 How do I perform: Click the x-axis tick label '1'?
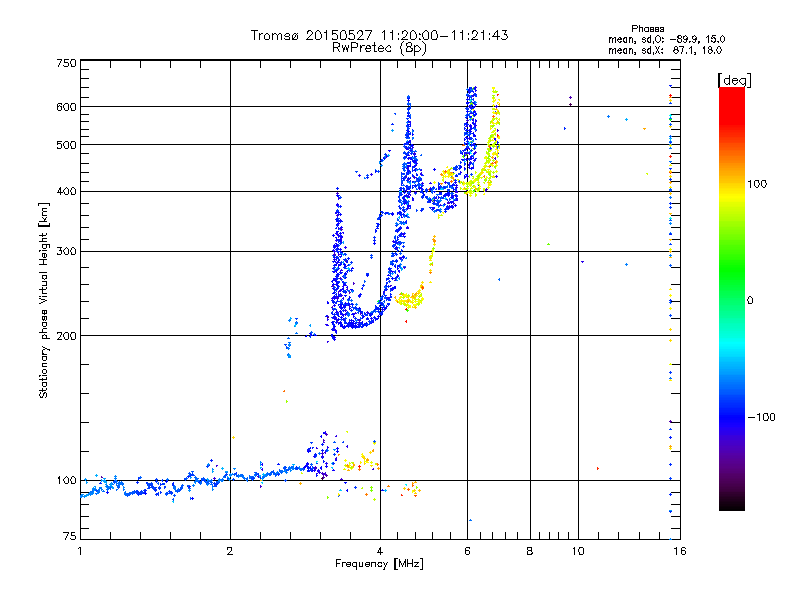[80, 551]
